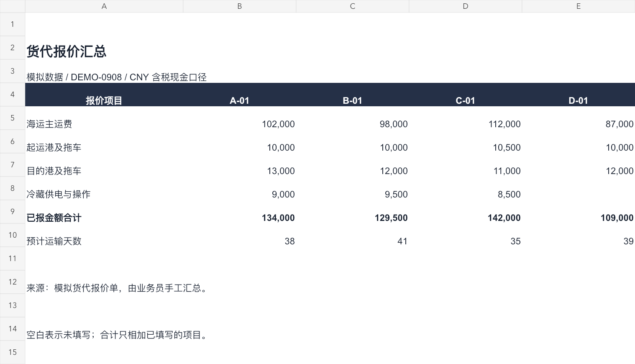The image size is (635, 364).
Task: Click the 预计运输天数 row label
Action: point(54,241)
